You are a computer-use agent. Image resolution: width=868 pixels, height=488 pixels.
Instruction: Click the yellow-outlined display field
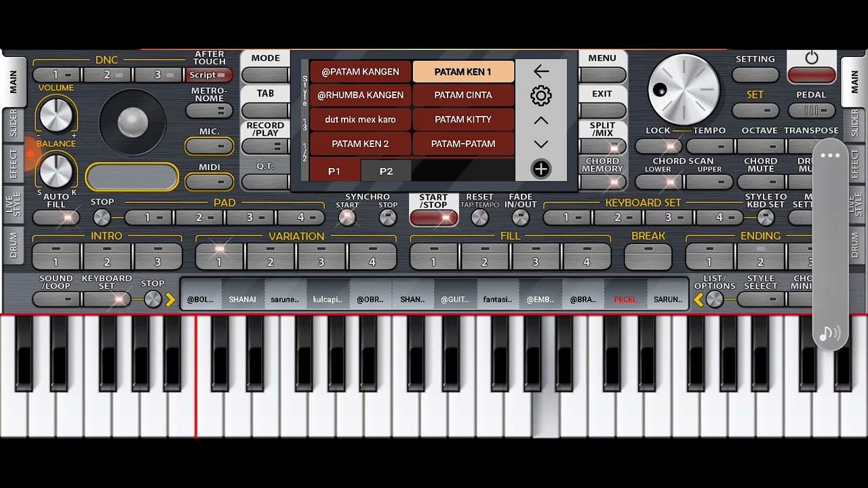(132, 177)
